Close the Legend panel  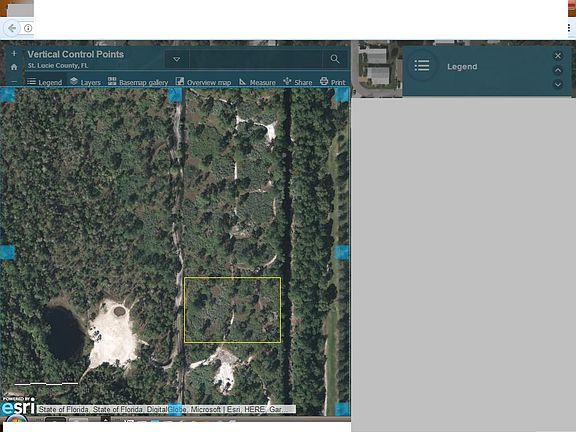[558, 55]
